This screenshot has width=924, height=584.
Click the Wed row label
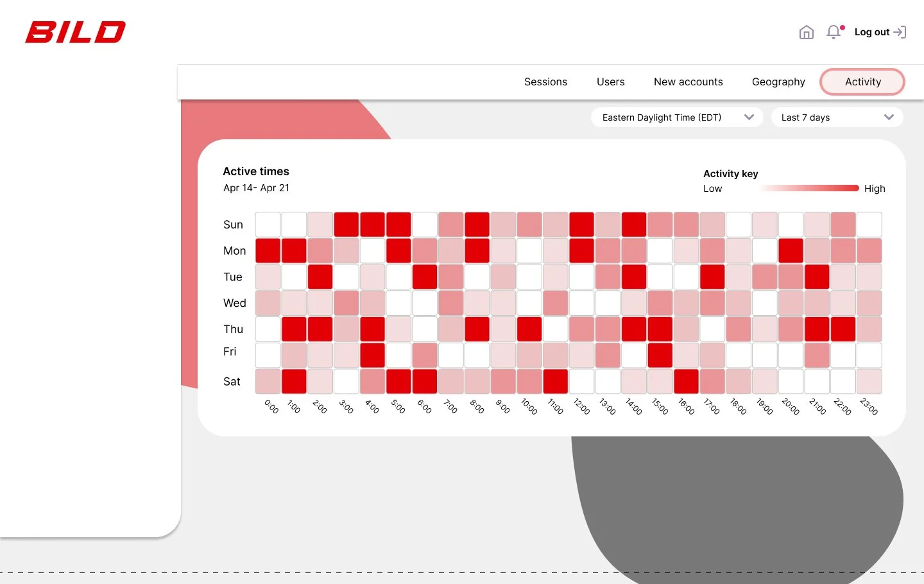[235, 303]
